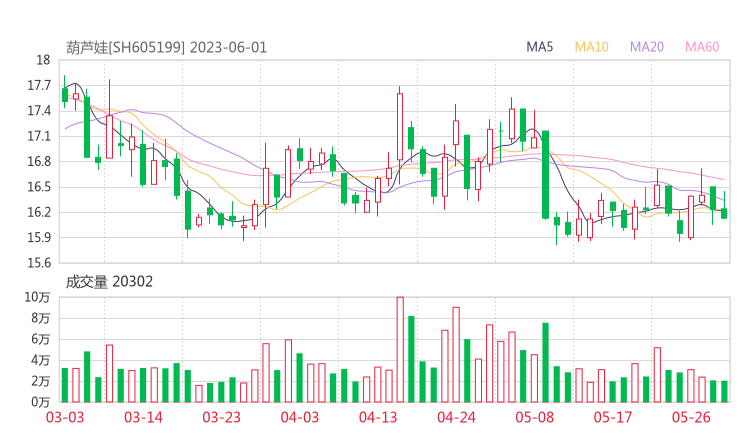Click the 04-13 date label
Screen dimensions: 740x440
point(378,417)
